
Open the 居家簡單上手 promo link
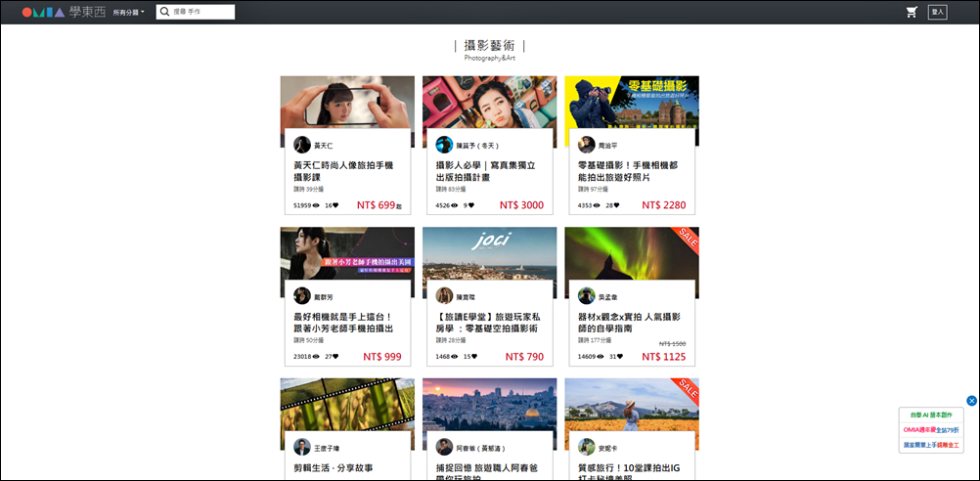pos(931,445)
